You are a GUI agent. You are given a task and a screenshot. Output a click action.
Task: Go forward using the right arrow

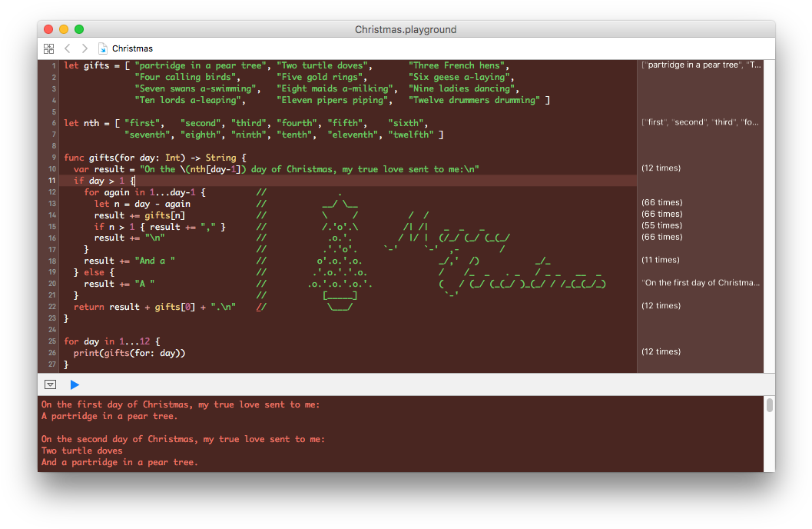(x=85, y=48)
